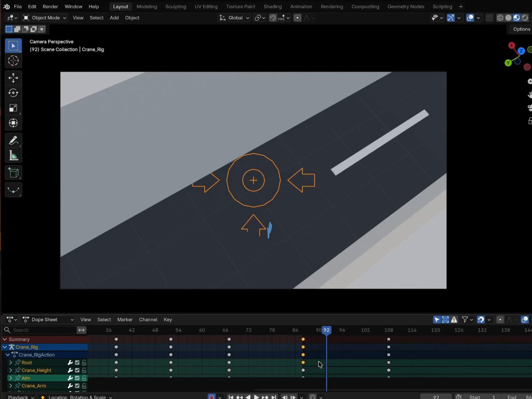The width and height of the screenshot is (532, 399).
Task: Collapse the Summary row
Action: tap(5, 340)
